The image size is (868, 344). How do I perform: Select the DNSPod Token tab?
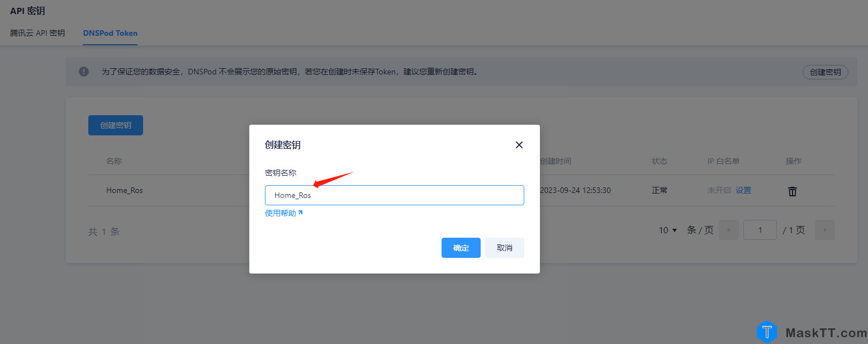[110, 33]
